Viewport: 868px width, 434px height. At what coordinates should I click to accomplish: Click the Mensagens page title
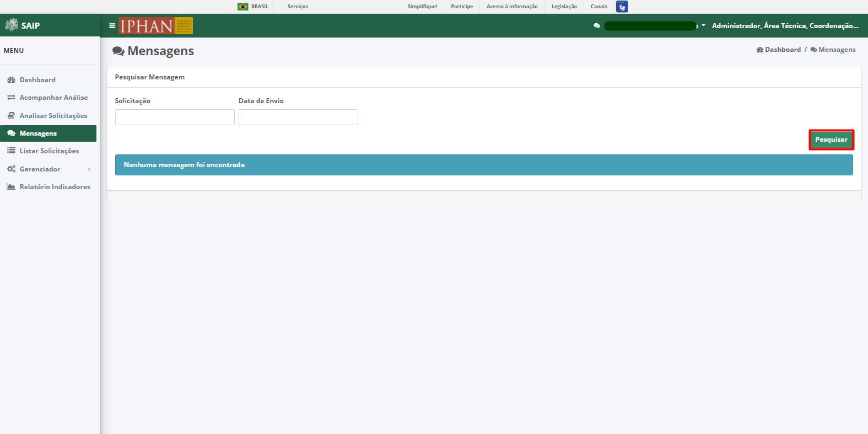[161, 51]
